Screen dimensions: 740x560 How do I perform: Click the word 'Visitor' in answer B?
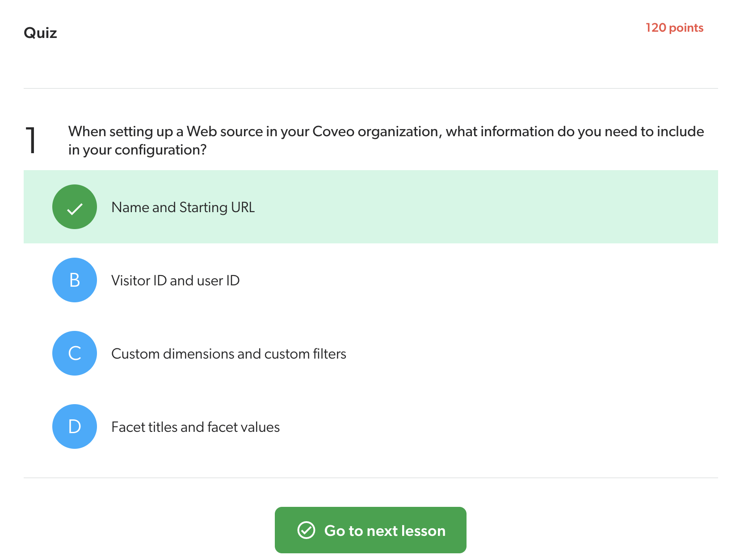point(130,281)
